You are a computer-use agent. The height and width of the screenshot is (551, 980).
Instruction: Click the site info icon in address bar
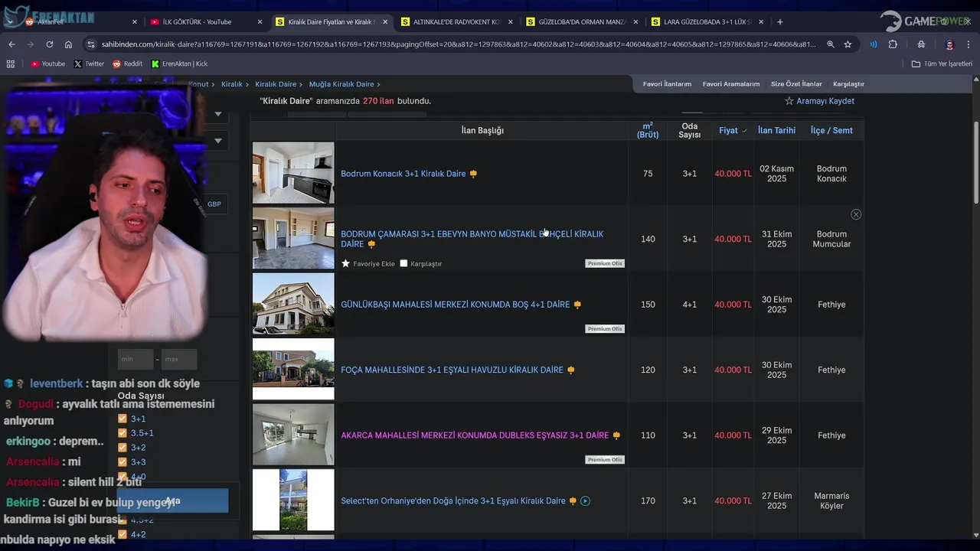92,44
